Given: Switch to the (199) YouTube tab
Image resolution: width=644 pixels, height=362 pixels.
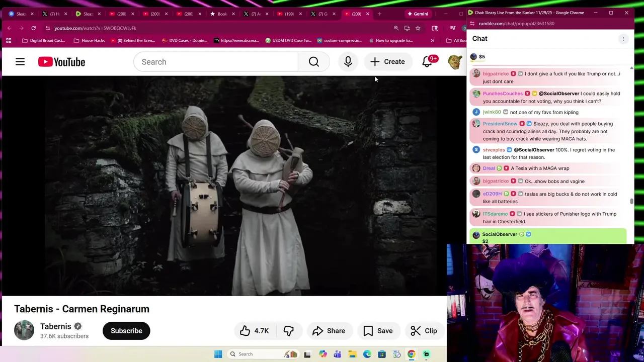Looking at the screenshot, I should (x=286, y=14).
